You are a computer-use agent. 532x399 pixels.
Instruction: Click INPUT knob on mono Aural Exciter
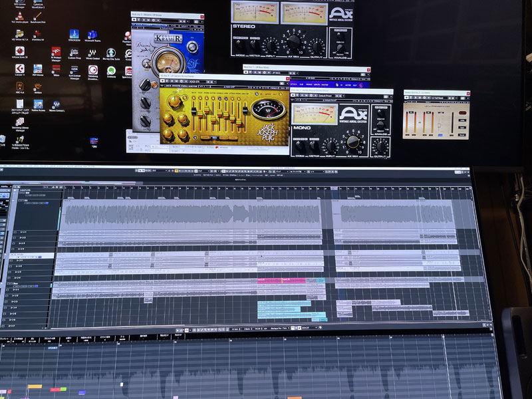(x=330, y=147)
